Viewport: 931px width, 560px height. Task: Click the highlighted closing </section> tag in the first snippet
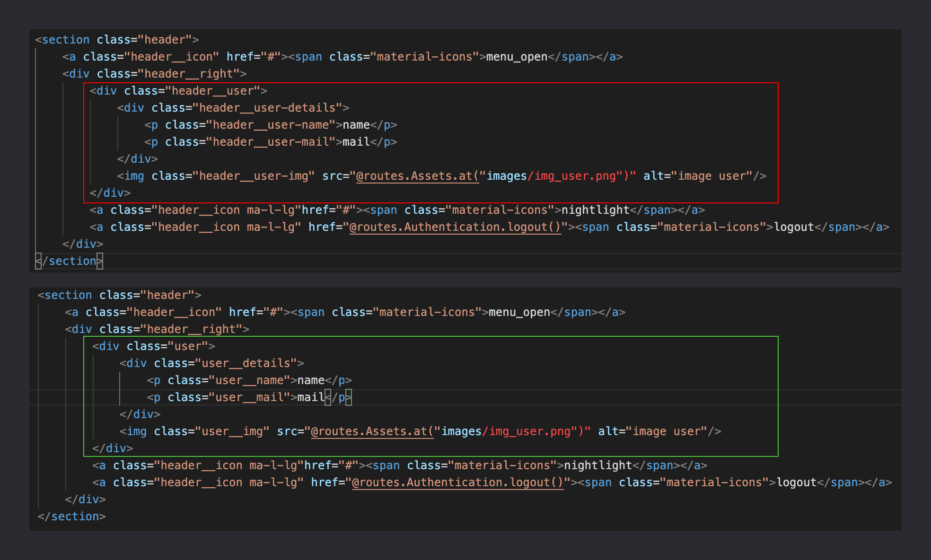pos(69,261)
